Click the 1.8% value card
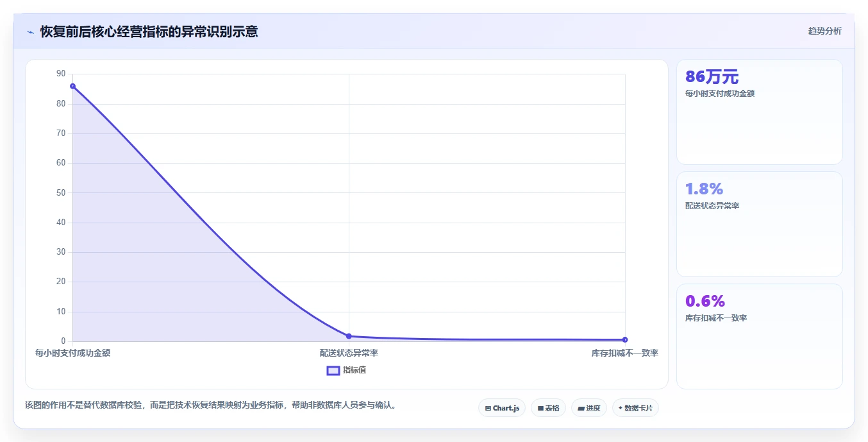This screenshot has width=868, height=442. pyautogui.click(x=760, y=224)
